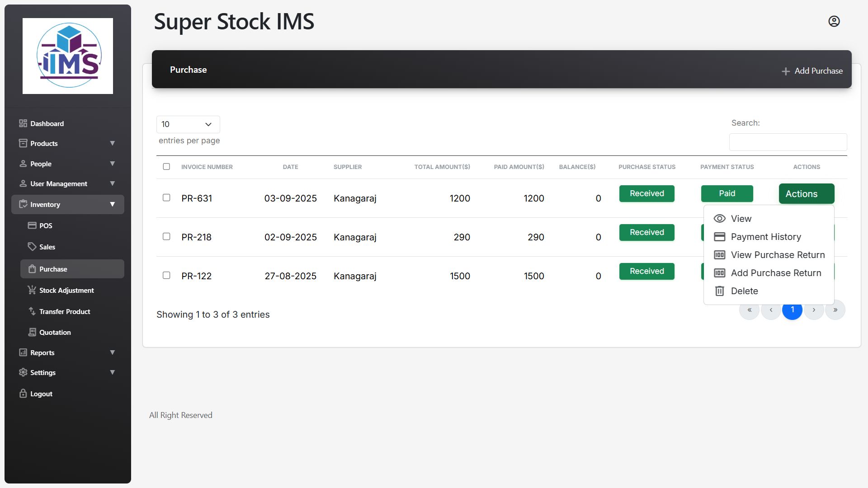The height and width of the screenshot is (488, 868).
Task: Click the POS card icon in sidebar
Action: pyautogui.click(x=32, y=225)
